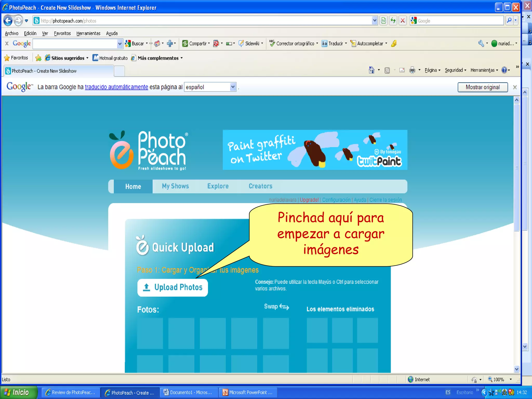Click the TwitPaint graffiti banner ad

315,150
